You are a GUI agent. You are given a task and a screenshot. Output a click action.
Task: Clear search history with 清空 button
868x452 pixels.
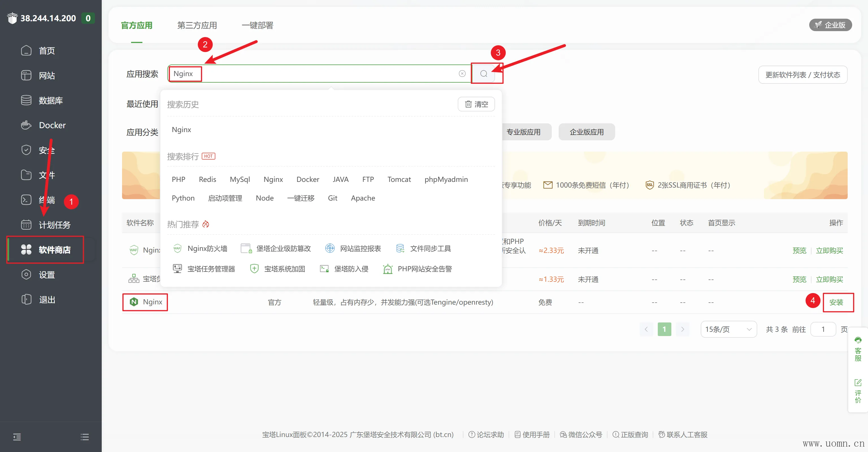476,104
